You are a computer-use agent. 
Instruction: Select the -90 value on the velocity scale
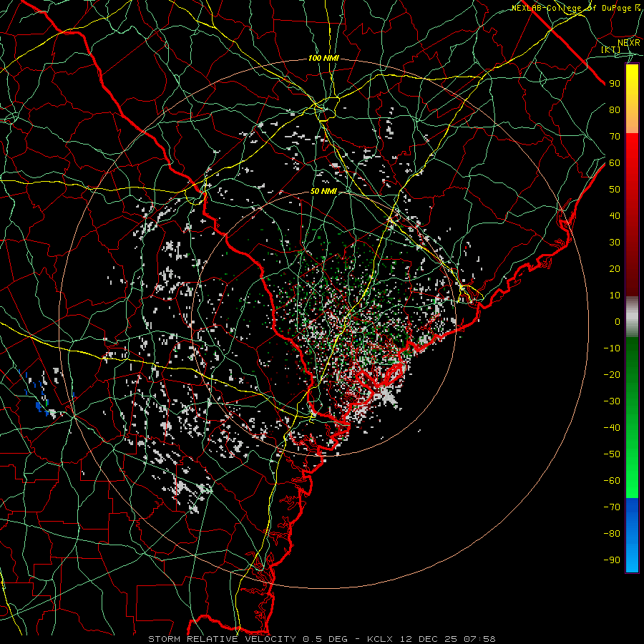612,560
